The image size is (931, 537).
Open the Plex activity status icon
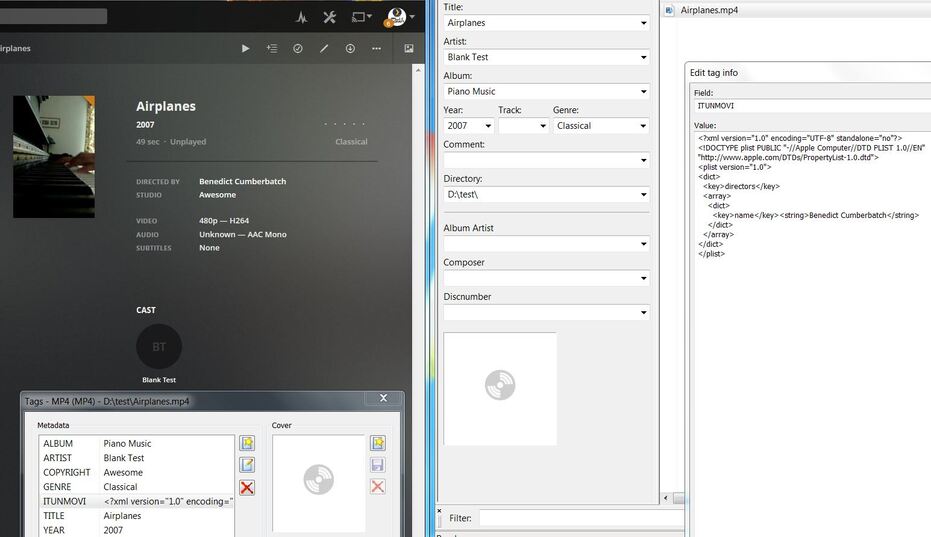pyautogui.click(x=302, y=17)
